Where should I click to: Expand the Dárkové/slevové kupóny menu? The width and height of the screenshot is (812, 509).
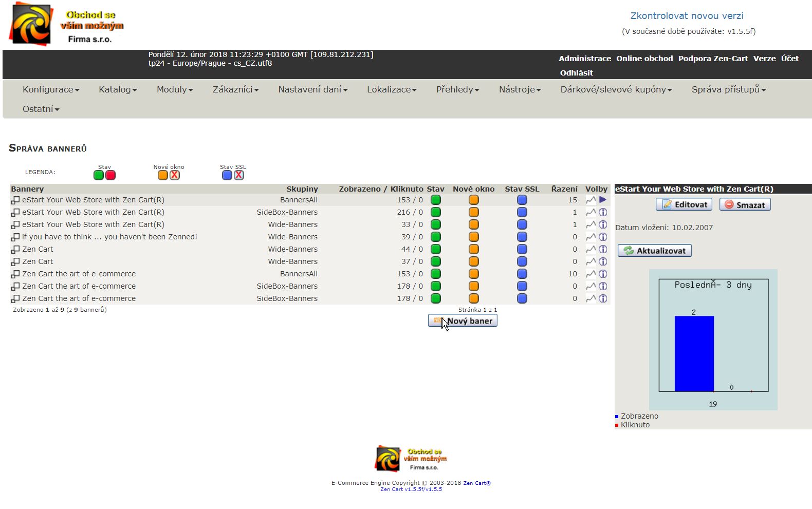[616, 89]
